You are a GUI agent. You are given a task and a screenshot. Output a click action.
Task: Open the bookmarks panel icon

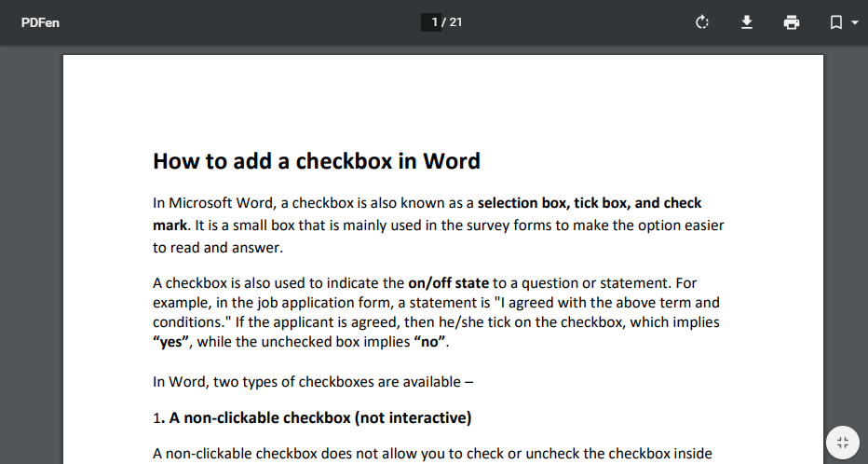coord(836,22)
